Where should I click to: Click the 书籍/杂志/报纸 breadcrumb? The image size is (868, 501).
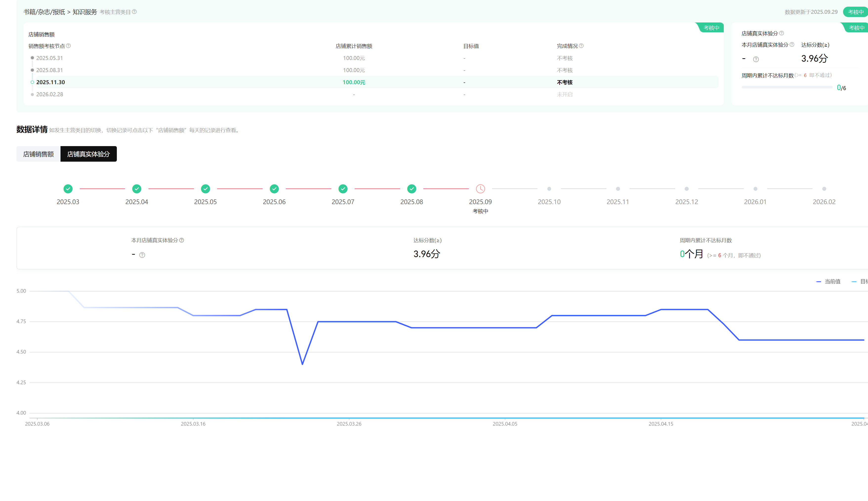coord(44,12)
